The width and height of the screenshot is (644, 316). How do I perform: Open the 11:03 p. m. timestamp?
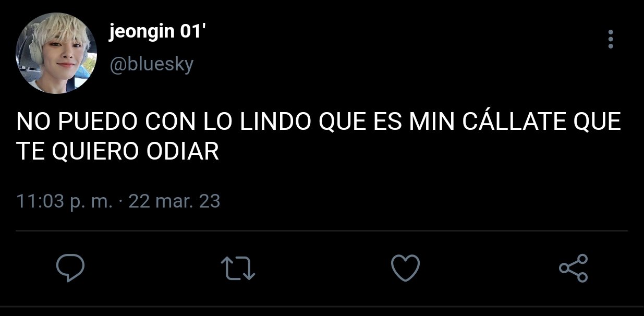coord(64,201)
